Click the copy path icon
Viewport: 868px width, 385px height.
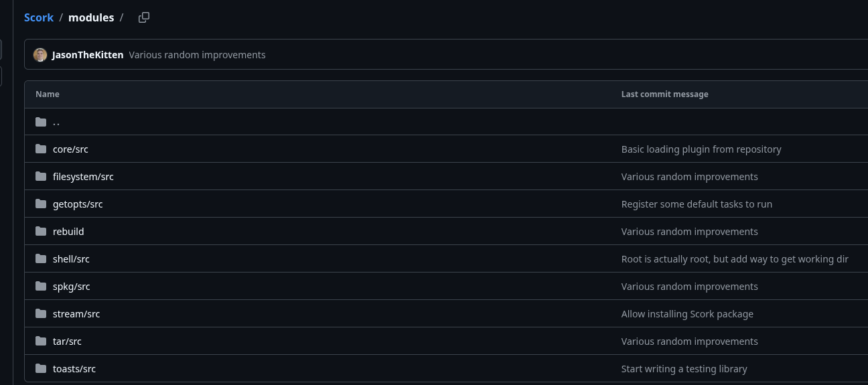coord(144,17)
